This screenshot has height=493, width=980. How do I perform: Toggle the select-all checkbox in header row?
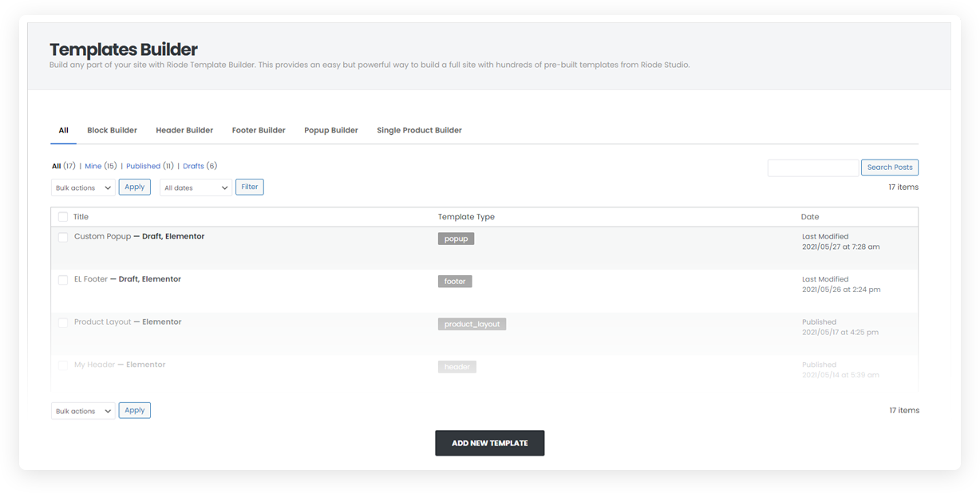pos(63,217)
